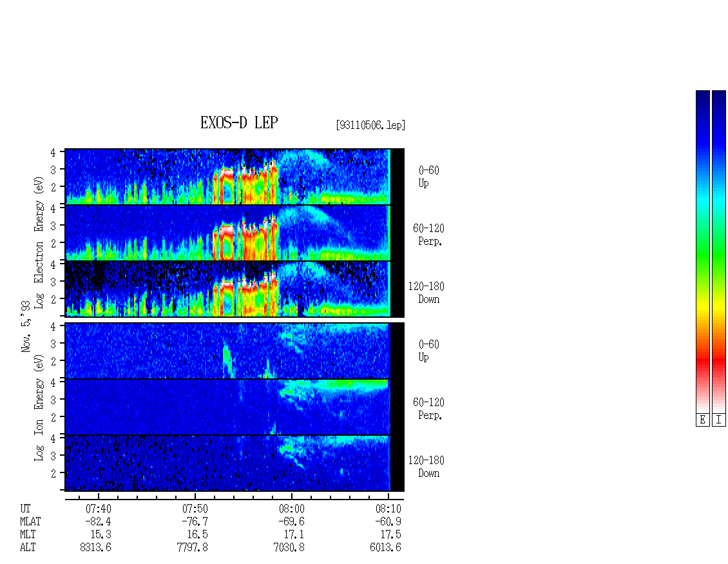Screen dimensions: 728x564
Task: Click the ion 60-120 Perp. pitch angle label
Action: (428, 409)
